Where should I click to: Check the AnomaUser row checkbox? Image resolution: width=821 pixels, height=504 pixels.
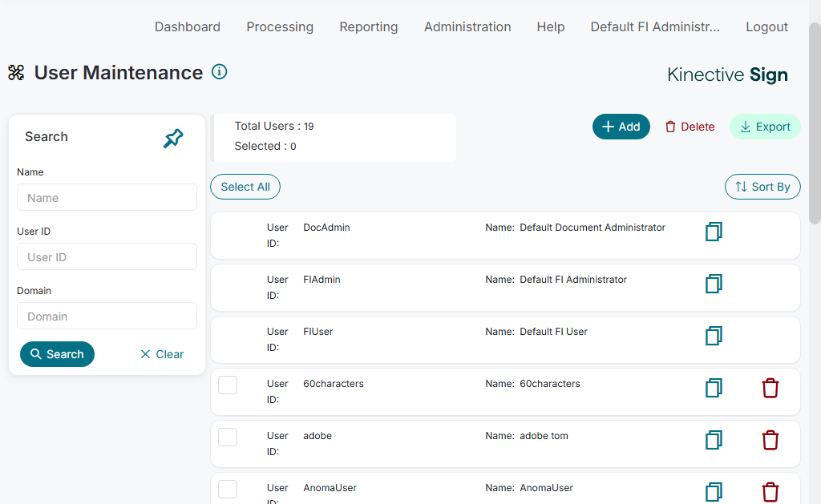(x=228, y=489)
